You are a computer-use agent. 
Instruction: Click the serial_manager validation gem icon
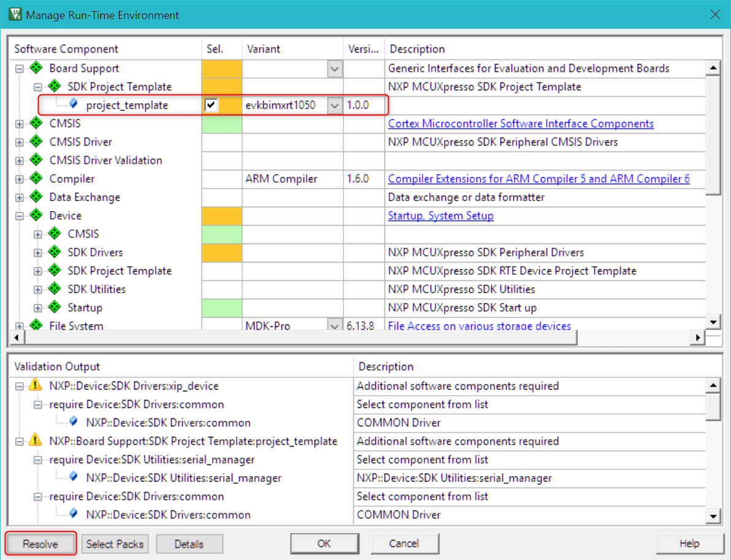(x=74, y=477)
